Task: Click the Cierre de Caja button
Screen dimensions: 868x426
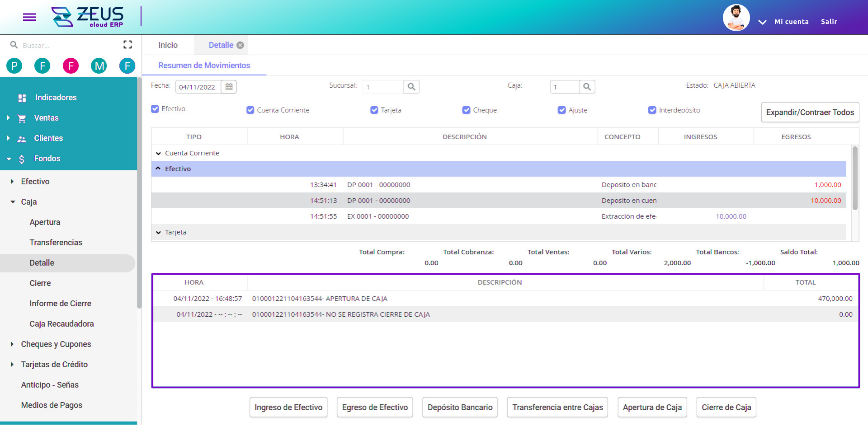Action: coord(726,407)
